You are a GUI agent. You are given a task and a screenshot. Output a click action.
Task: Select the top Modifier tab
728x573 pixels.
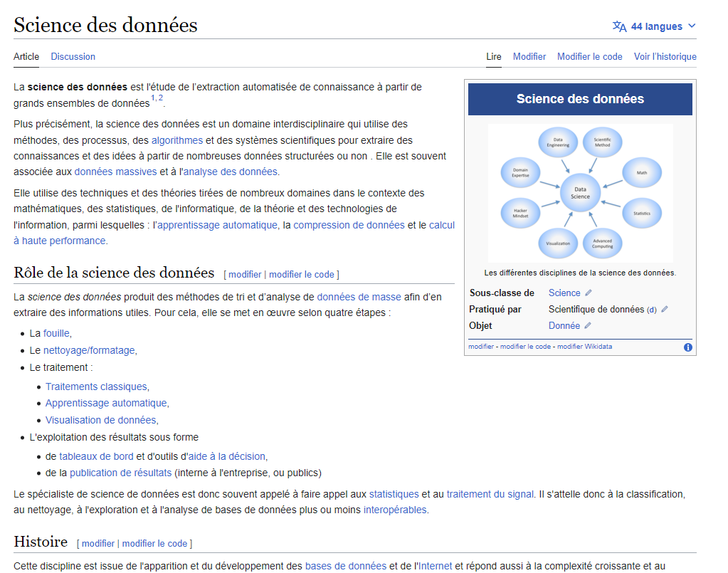coord(529,56)
